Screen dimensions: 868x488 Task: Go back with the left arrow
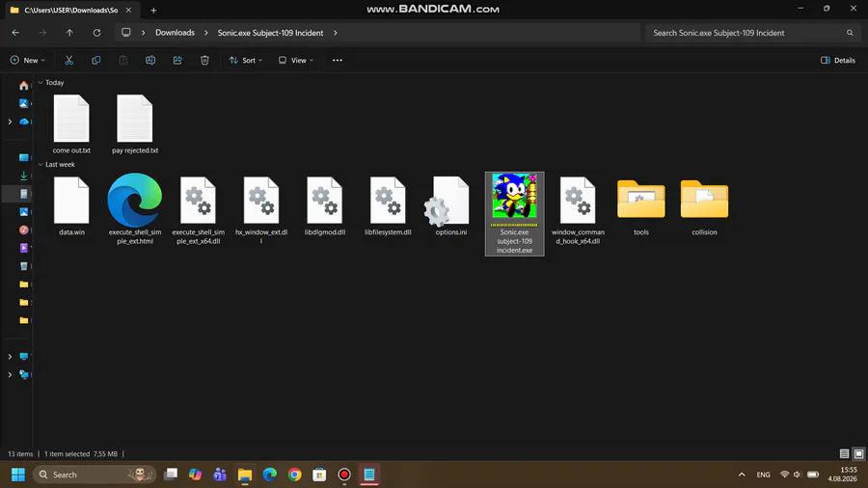click(15, 33)
